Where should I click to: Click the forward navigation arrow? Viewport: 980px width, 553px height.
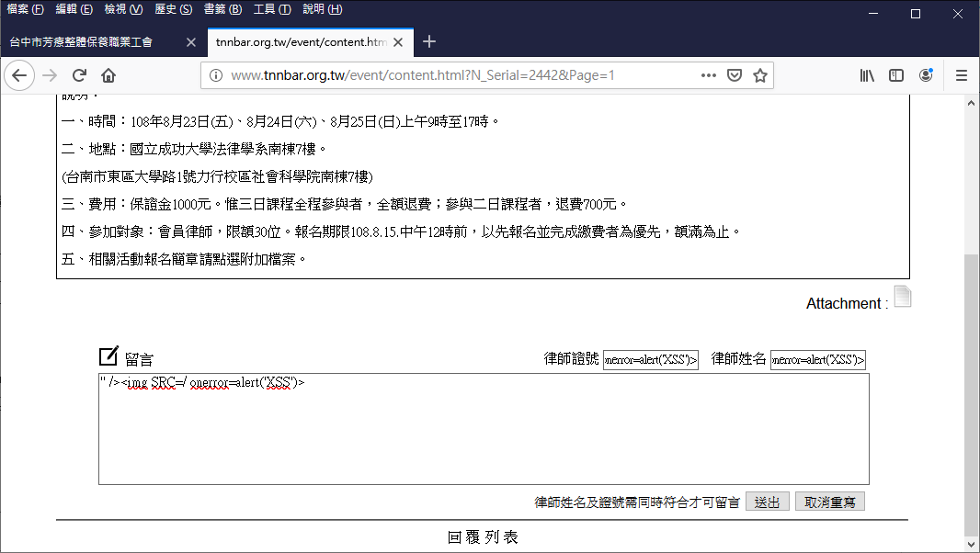[x=50, y=75]
